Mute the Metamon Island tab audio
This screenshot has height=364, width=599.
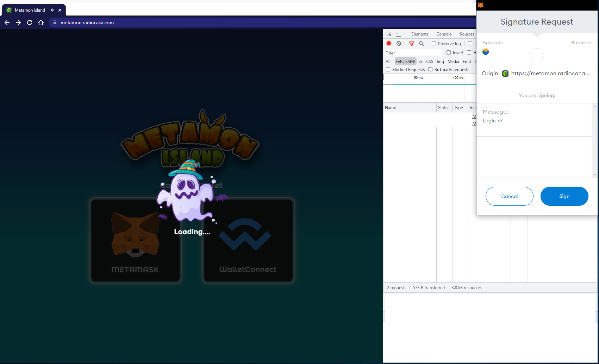tap(52, 10)
